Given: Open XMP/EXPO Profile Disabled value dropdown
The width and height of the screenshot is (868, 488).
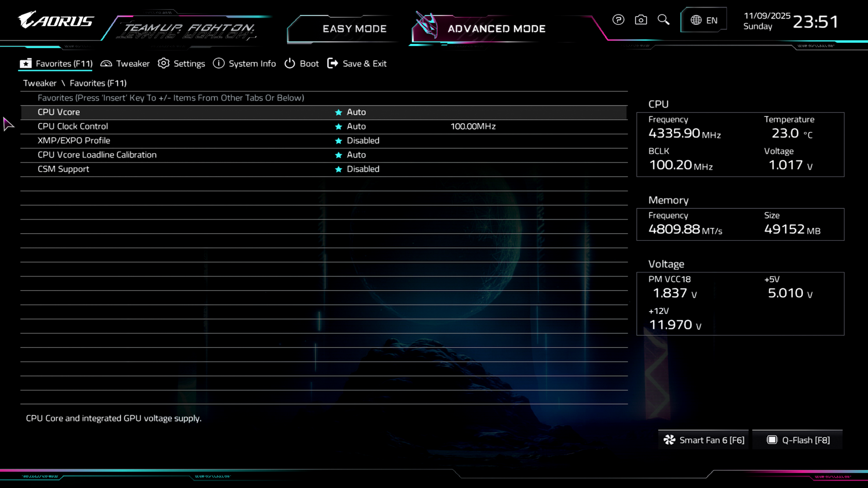Looking at the screenshot, I should pos(363,141).
